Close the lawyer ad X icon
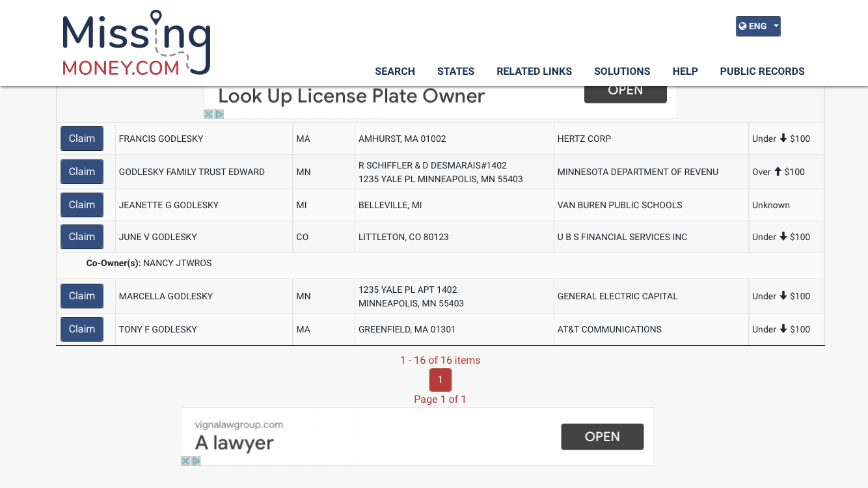 (x=185, y=461)
